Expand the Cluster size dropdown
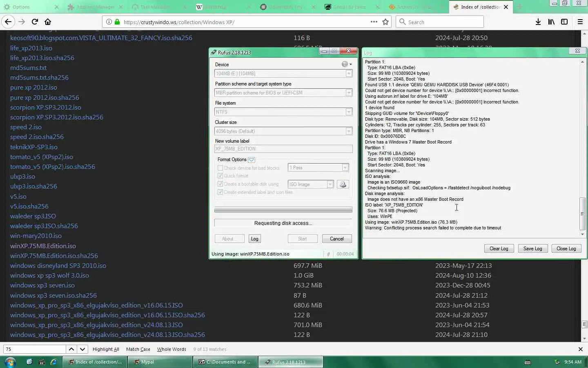This screenshot has width=588, height=368. pyautogui.click(x=349, y=131)
